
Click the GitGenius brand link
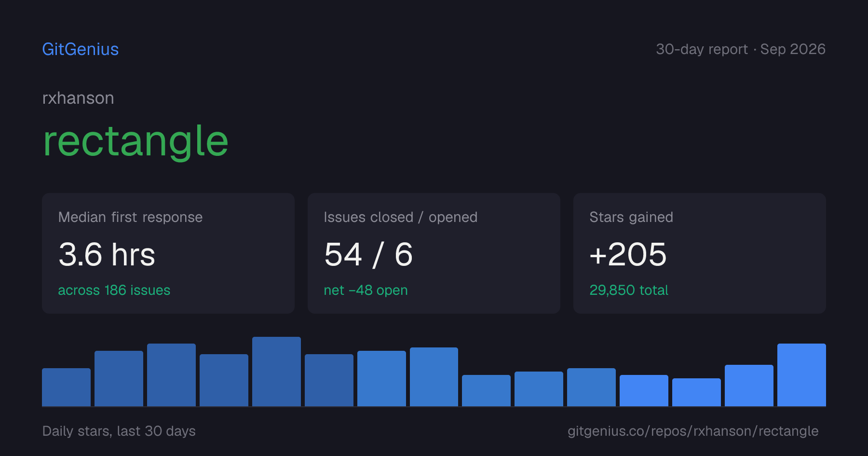point(81,49)
